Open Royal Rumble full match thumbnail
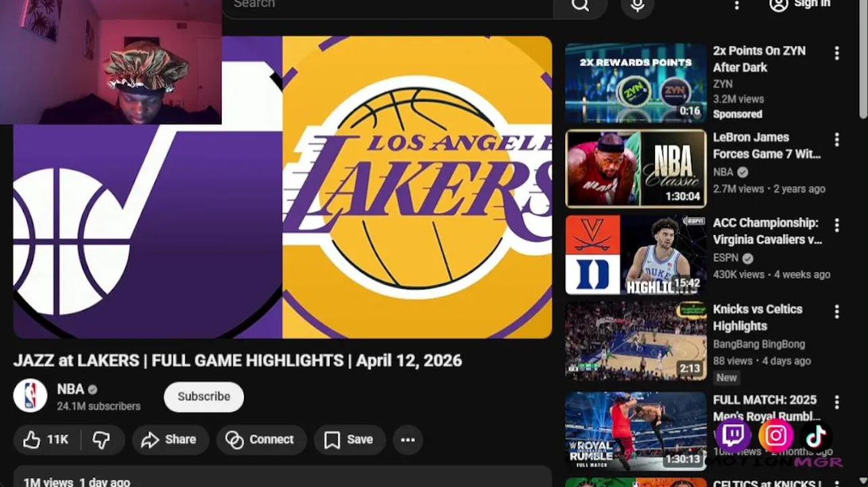This screenshot has height=487, width=868. pos(635,432)
